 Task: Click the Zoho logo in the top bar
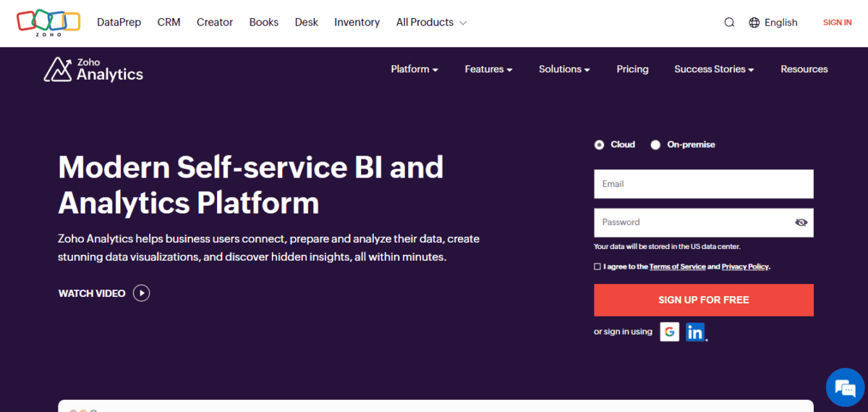[x=49, y=22]
